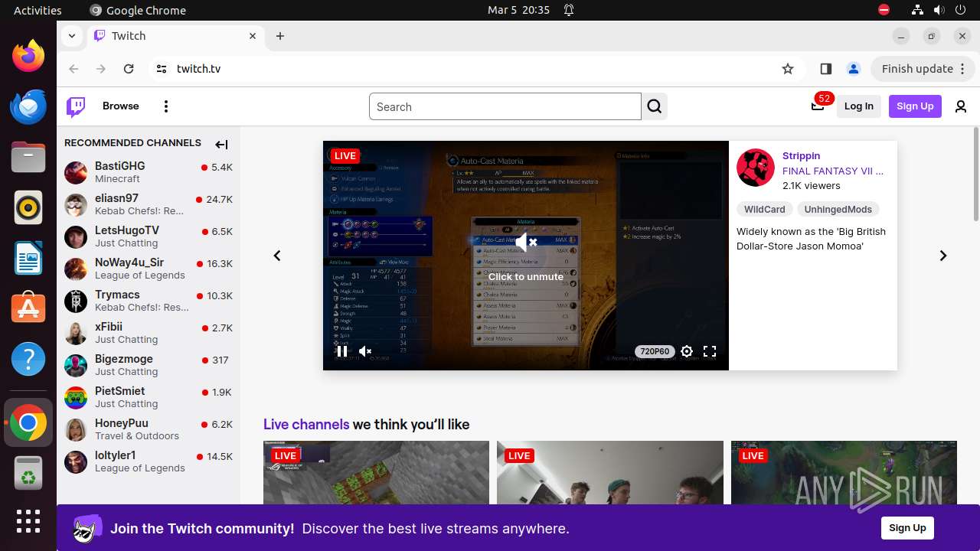This screenshot has height=551, width=980.
Task: Open Ubuntu Software from the dock
Action: tap(28, 308)
